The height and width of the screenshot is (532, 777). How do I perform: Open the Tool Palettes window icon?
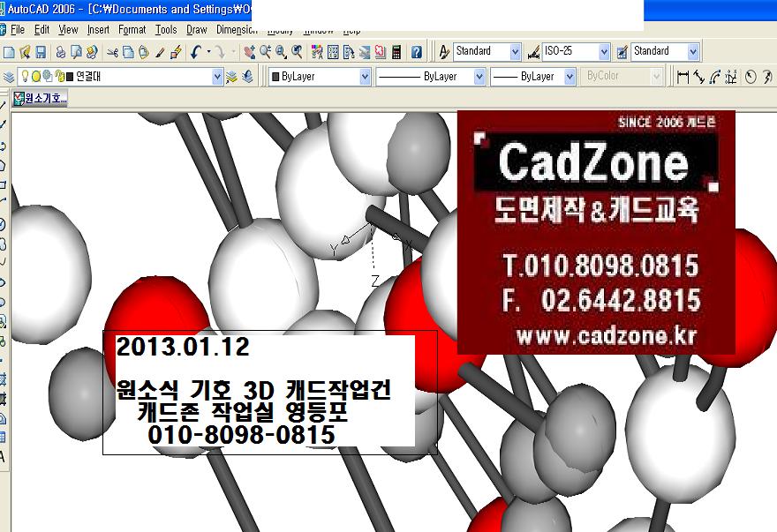349,52
